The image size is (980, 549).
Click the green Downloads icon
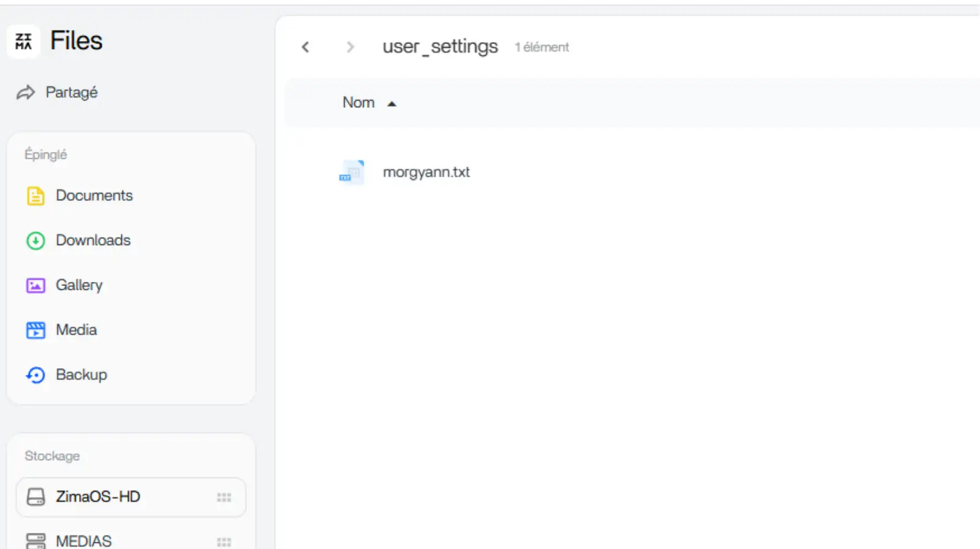(x=36, y=241)
